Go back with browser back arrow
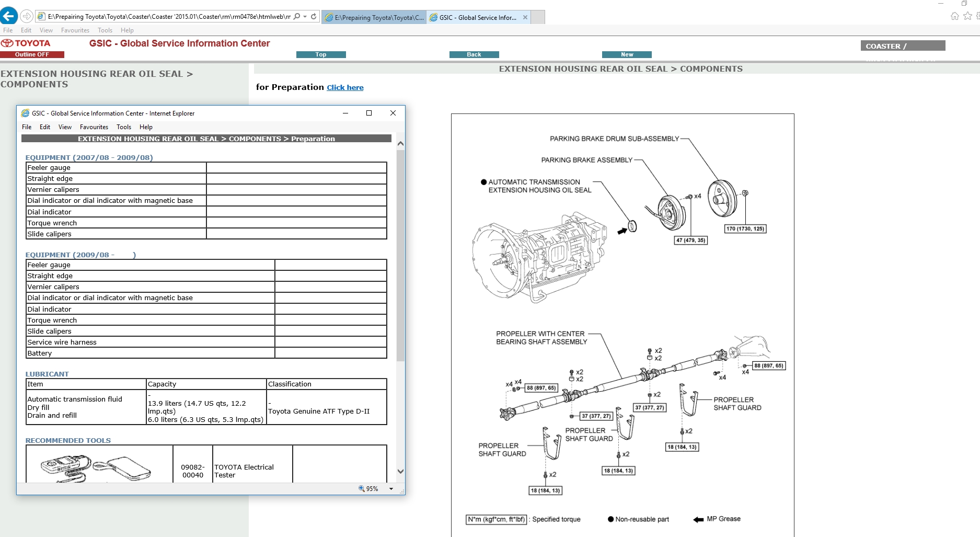The image size is (980, 537). 9,16
